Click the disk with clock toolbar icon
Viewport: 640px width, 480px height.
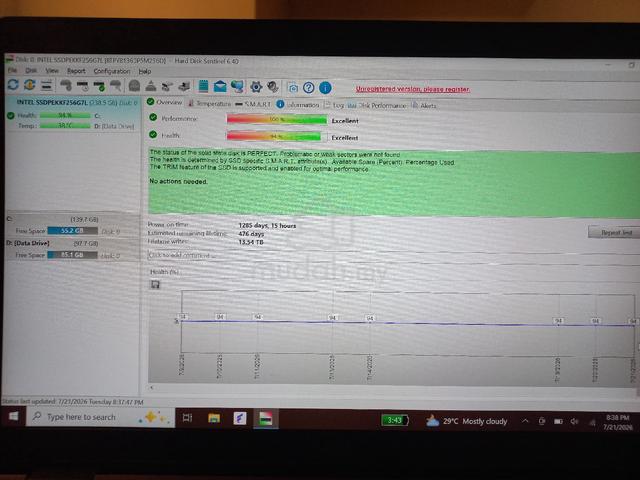click(x=82, y=86)
